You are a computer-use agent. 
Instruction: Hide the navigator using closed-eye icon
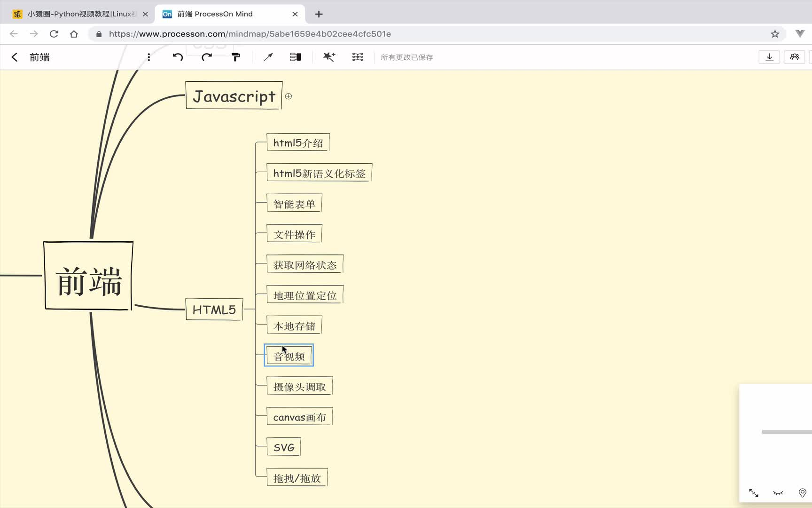[x=778, y=493]
